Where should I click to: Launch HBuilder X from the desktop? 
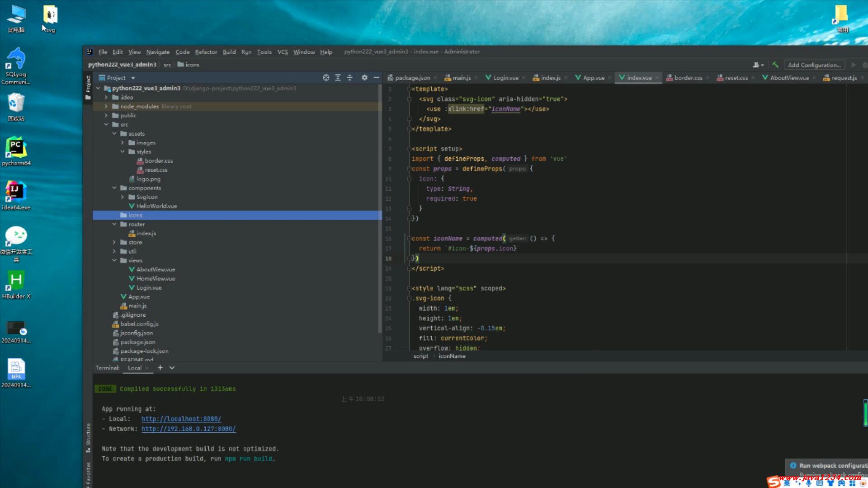[x=16, y=285]
